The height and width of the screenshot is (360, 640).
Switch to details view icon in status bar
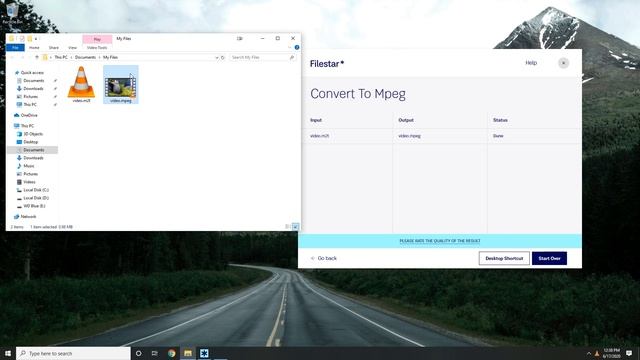click(287, 227)
